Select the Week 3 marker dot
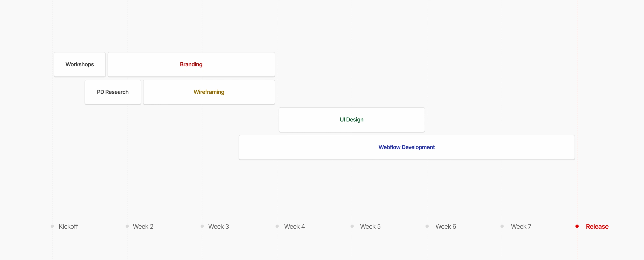The image size is (644, 260). (x=202, y=226)
